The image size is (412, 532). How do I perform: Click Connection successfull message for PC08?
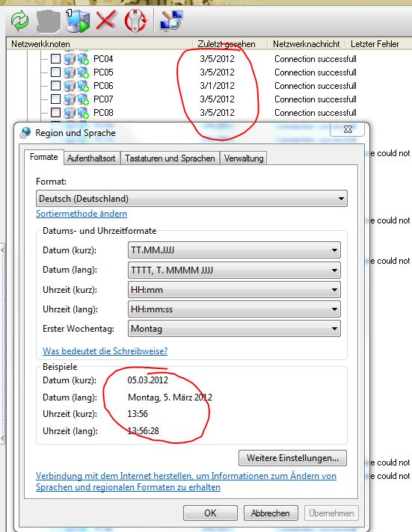coord(316,113)
